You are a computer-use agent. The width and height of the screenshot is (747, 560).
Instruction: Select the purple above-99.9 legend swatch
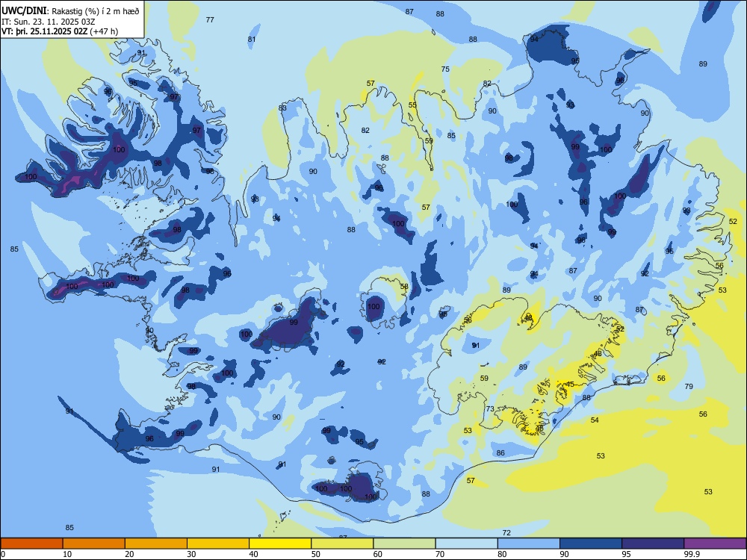pyautogui.click(x=715, y=544)
